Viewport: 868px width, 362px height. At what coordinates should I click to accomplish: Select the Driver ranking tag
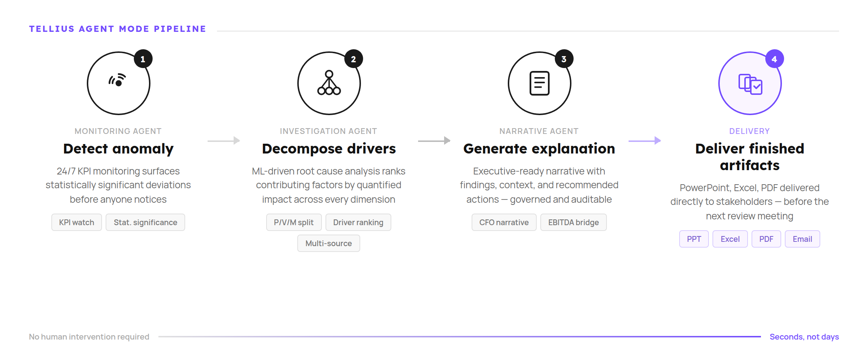point(358,222)
